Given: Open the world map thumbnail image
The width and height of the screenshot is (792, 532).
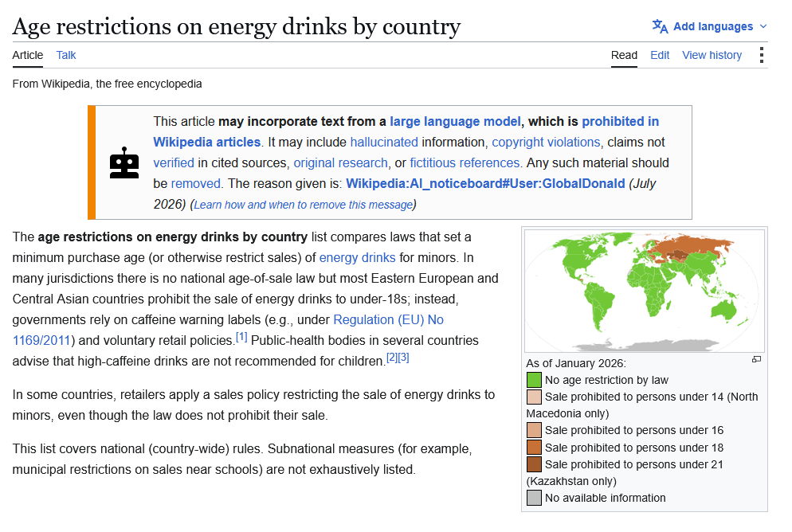Looking at the screenshot, I should pos(645,291).
